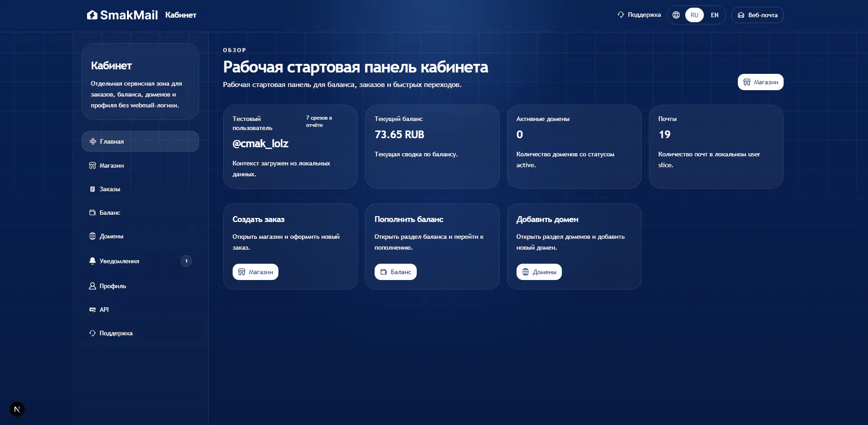
Task: Click the Магазин button at top right
Action: click(x=760, y=82)
